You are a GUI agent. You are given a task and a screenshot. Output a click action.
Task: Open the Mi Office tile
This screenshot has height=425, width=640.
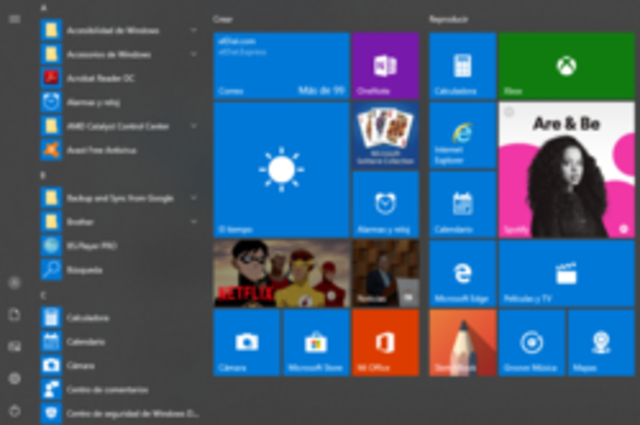tap(386, 343)
